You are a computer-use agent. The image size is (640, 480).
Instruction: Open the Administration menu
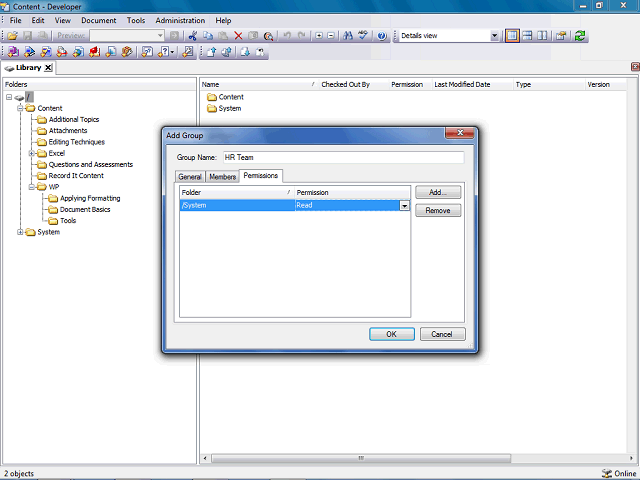(x=180, y=20)
